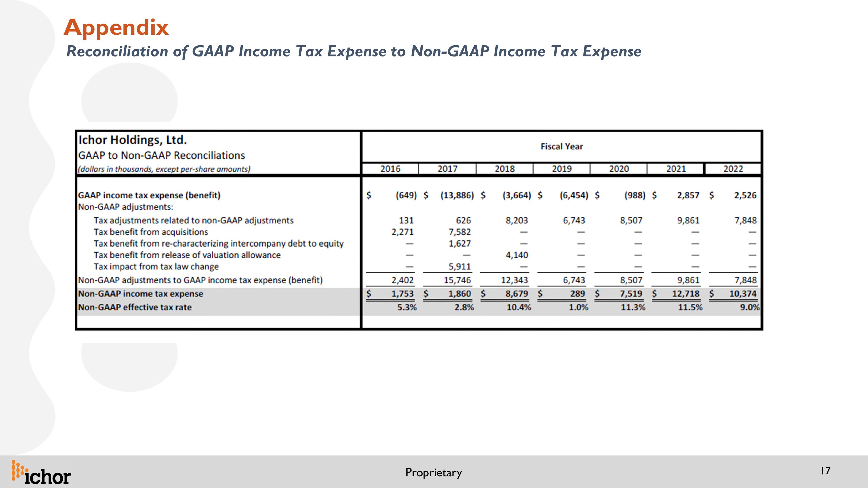Click the 15,746 adjustments total
Viewport: 868px width, 488px height.
(x=457, y=280)
